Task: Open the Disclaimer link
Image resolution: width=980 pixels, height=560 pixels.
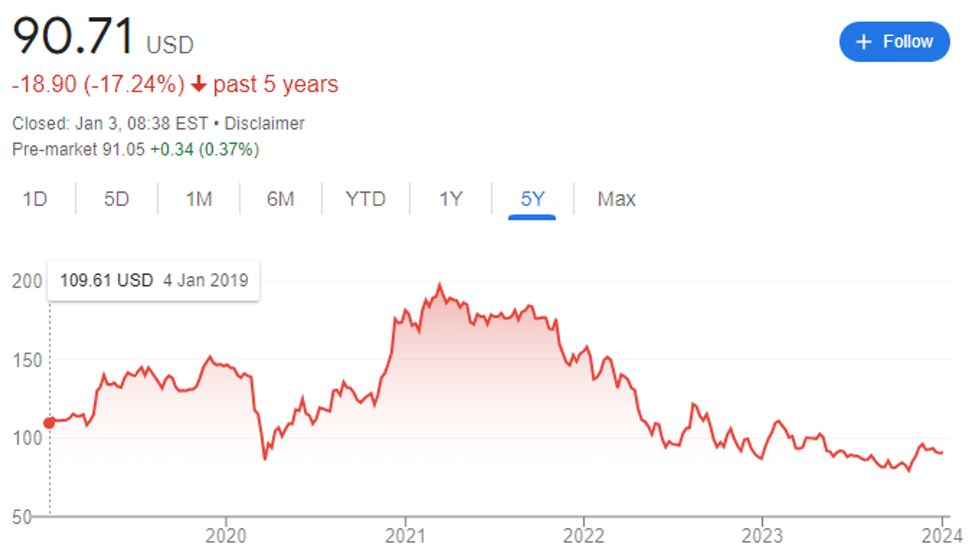Action: [264, 123]
